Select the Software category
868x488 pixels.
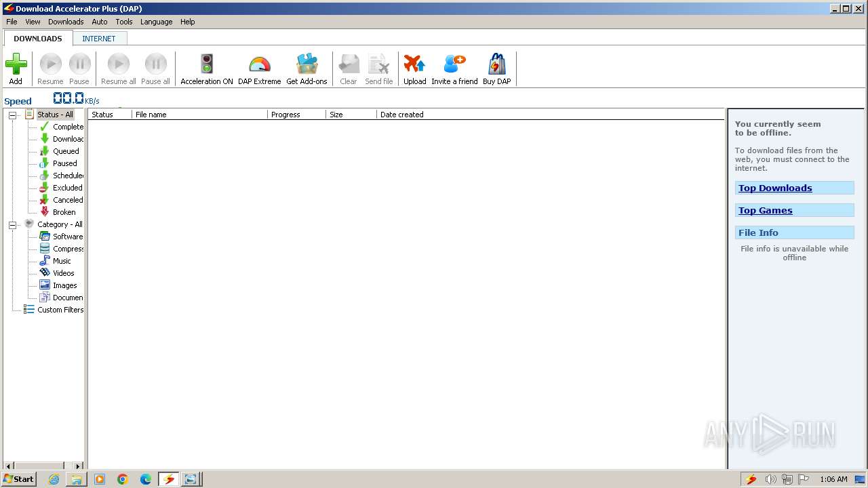(x=68, y=237)
